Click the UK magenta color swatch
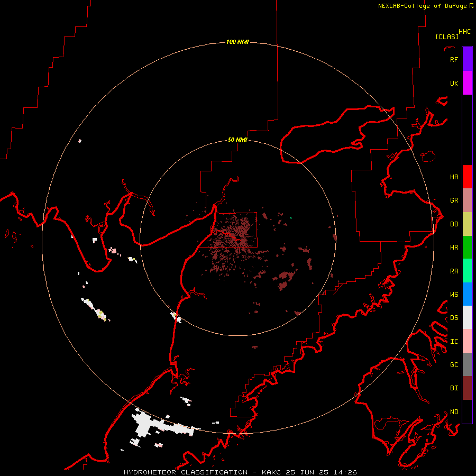 (x=467, y=83)
